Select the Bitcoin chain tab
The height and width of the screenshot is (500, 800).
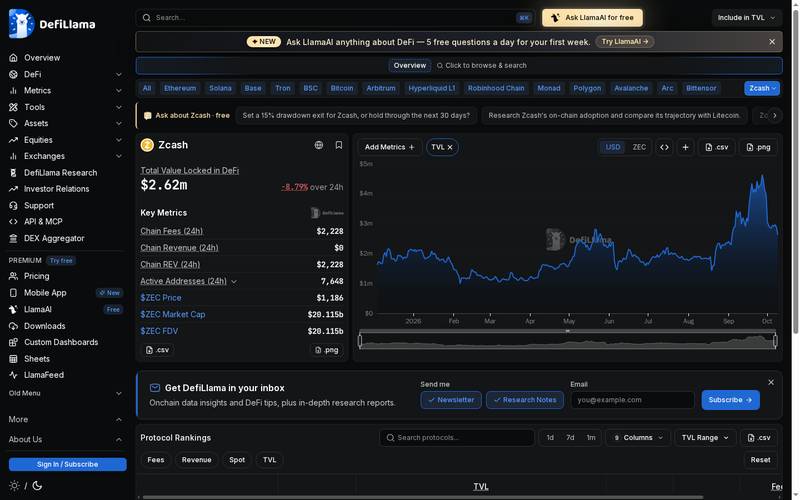click(341, 88)
